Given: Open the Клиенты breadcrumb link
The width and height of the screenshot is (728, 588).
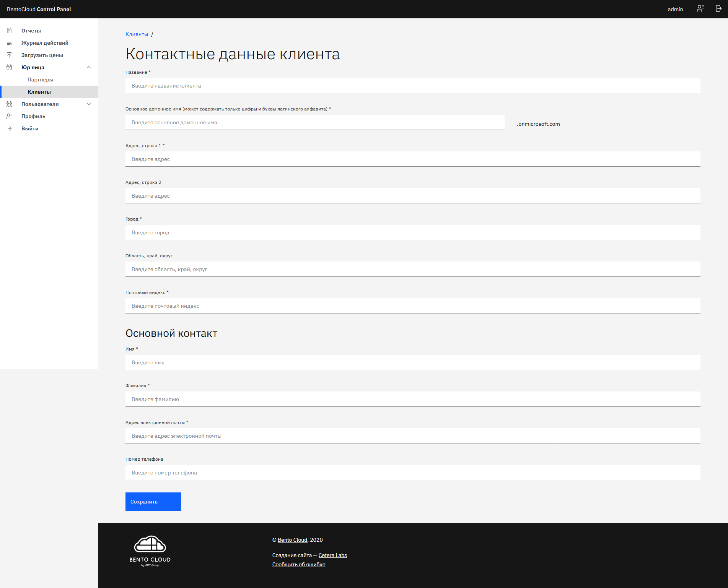Looking at the screenshot, I should click(136, 34).
